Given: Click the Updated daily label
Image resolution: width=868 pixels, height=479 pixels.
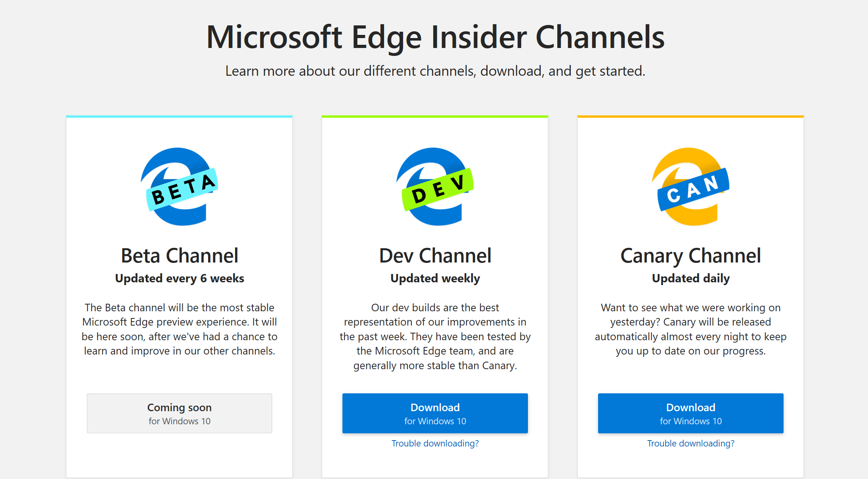Looking at the screenshot, I should pos(690,278).
